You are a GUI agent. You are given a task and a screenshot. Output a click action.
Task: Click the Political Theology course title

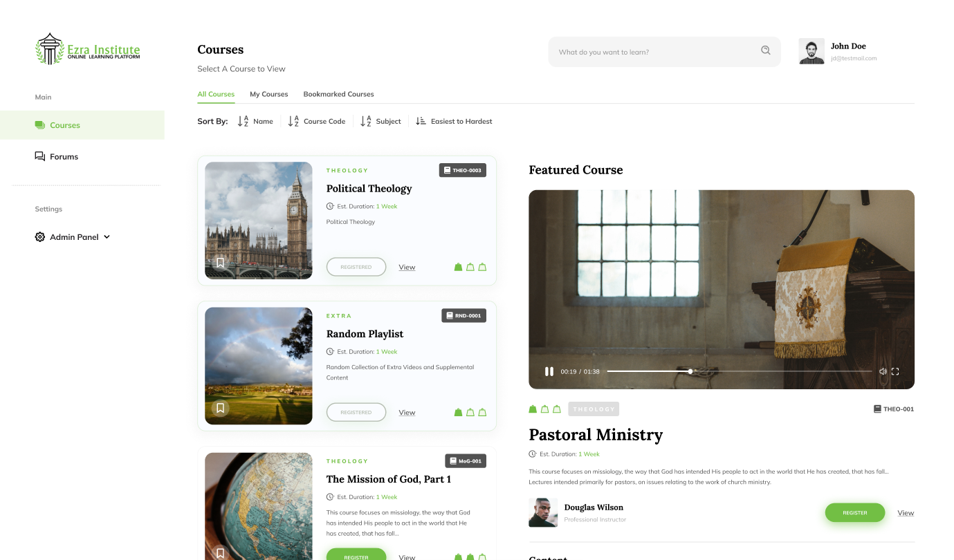click(369, 189)
